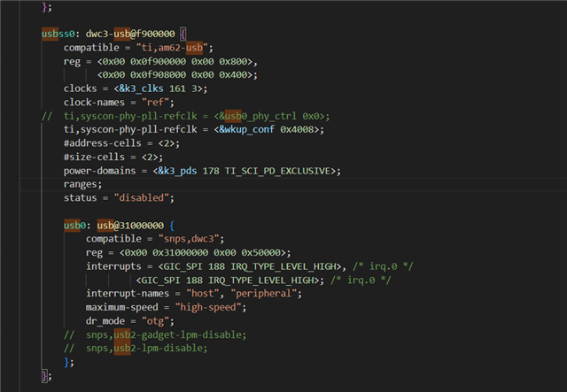The height and width of the screenshot is (392, 567).
Task: Click the #address-cells property
Action: (x=103, y=143)
